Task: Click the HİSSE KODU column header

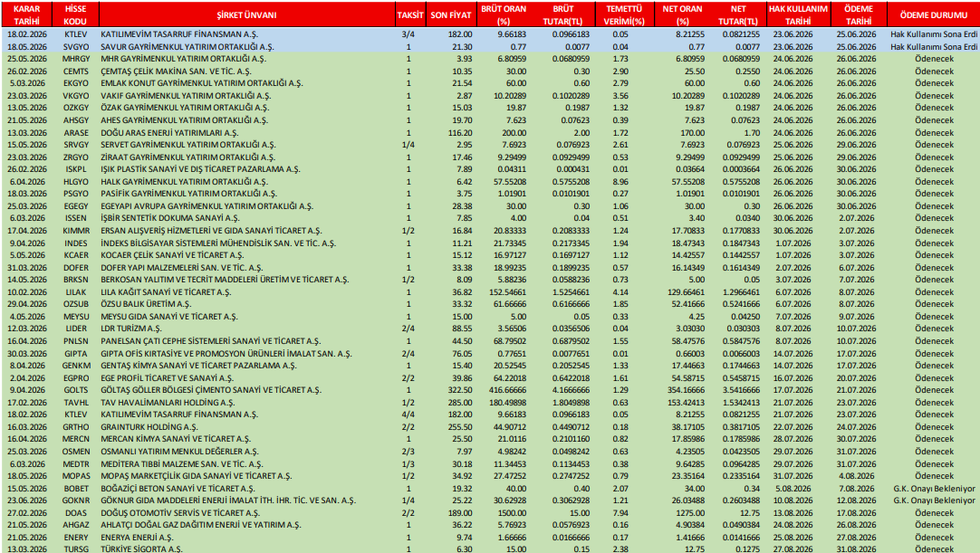Action: click(x=75, y=15)
